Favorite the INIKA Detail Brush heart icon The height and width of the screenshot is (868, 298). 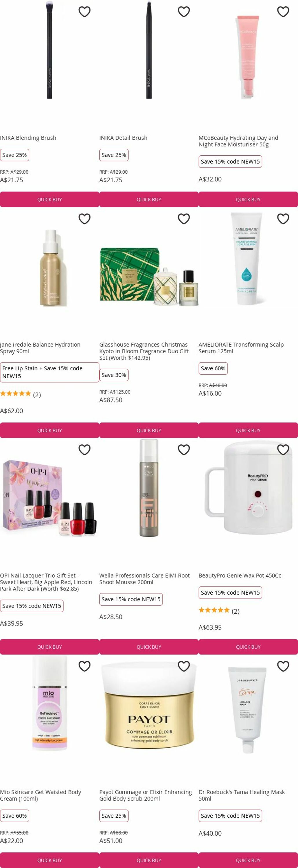point(184,12)
